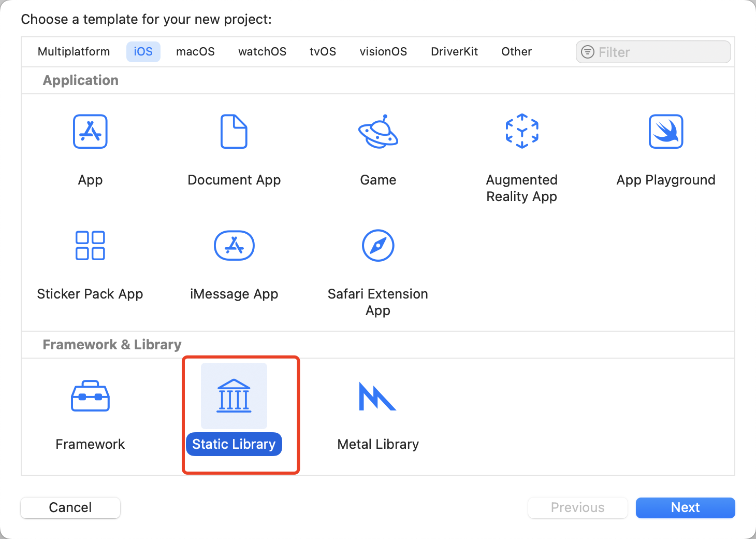Click the 'iMessage App' label

234,294
